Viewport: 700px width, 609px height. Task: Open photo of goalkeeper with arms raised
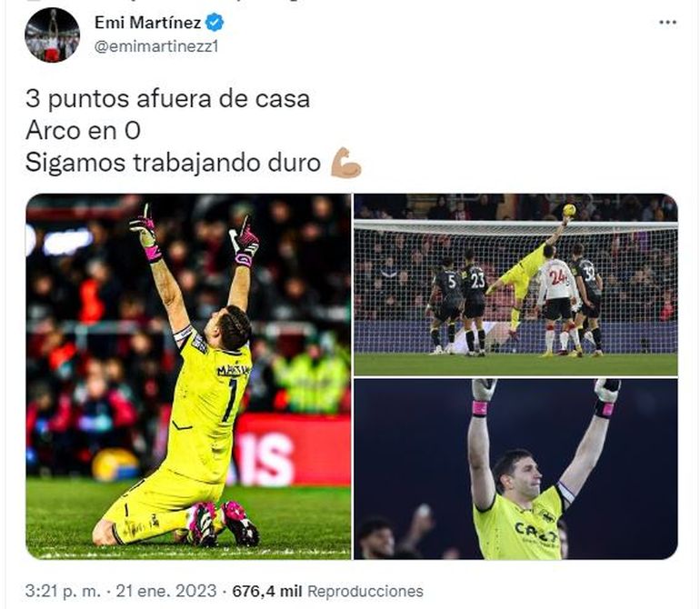(515, 469)
